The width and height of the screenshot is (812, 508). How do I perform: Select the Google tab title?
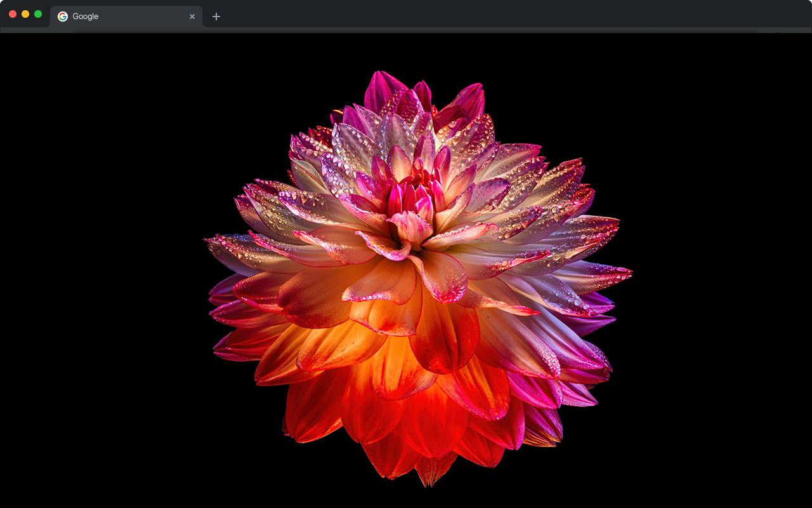coord(86,17)
